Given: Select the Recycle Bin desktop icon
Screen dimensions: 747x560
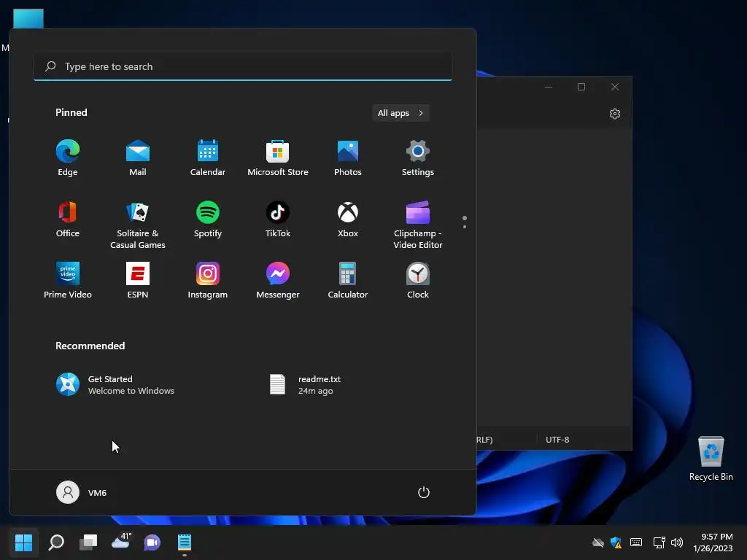Looking at the screenshot, I should 711,459.
